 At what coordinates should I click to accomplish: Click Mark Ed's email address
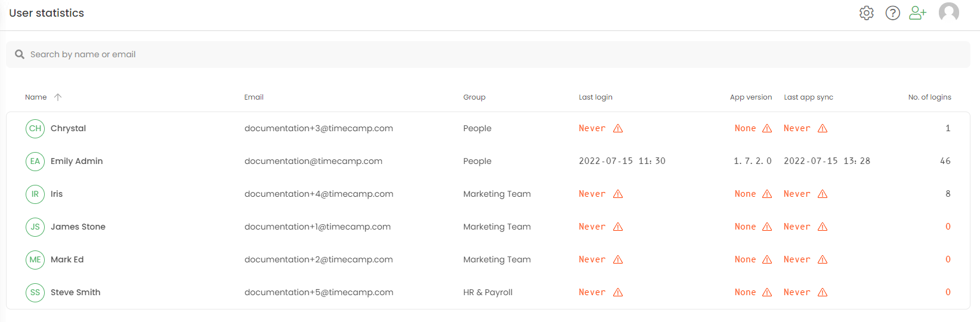319,259
